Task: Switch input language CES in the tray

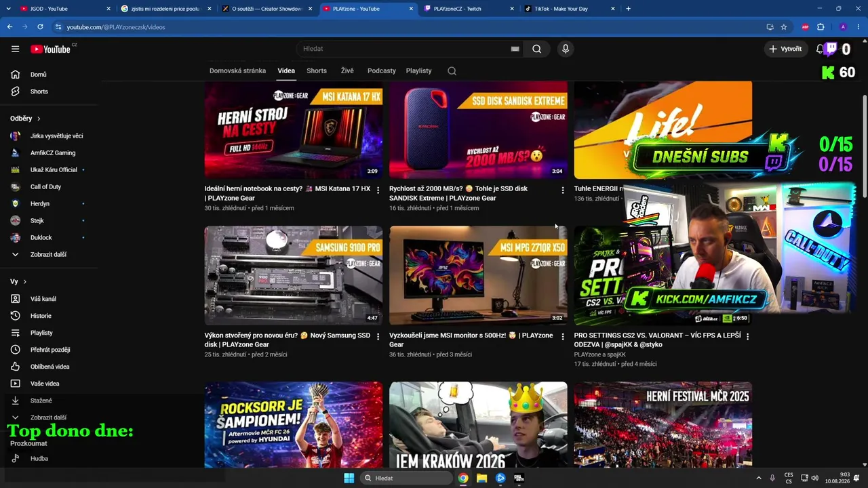Action: pos(789,478)
